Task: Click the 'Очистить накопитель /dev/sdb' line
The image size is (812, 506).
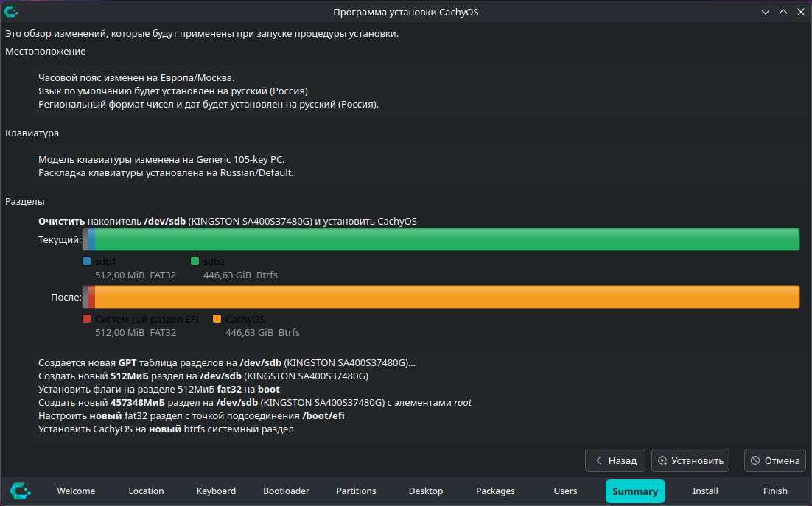Action: [x=228, y=222]
